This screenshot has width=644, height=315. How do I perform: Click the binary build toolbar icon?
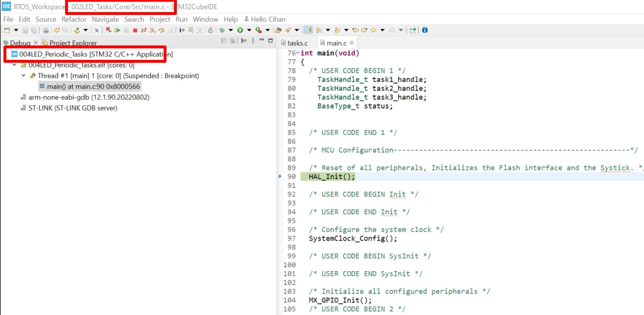tap(46, 30)
